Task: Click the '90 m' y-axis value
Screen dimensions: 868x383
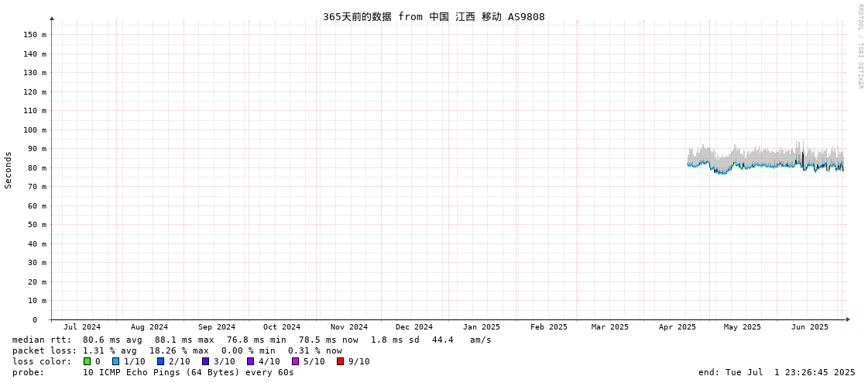Action: [38, 149]
